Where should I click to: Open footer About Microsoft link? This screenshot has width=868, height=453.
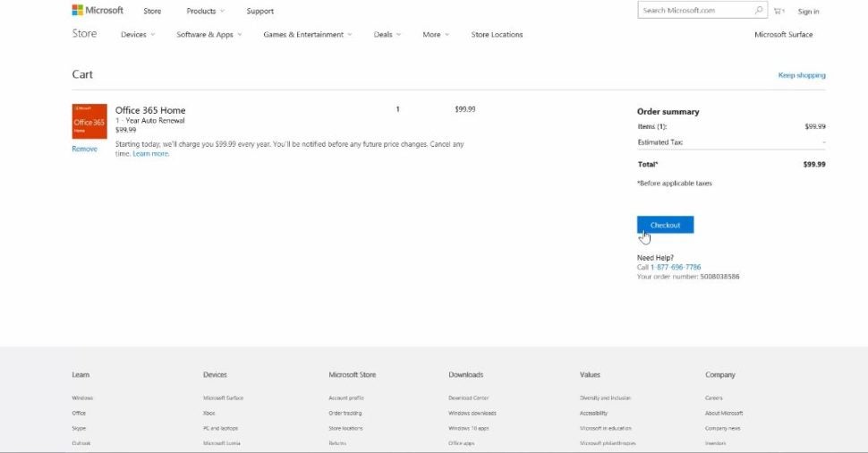(x=724, y=413)
